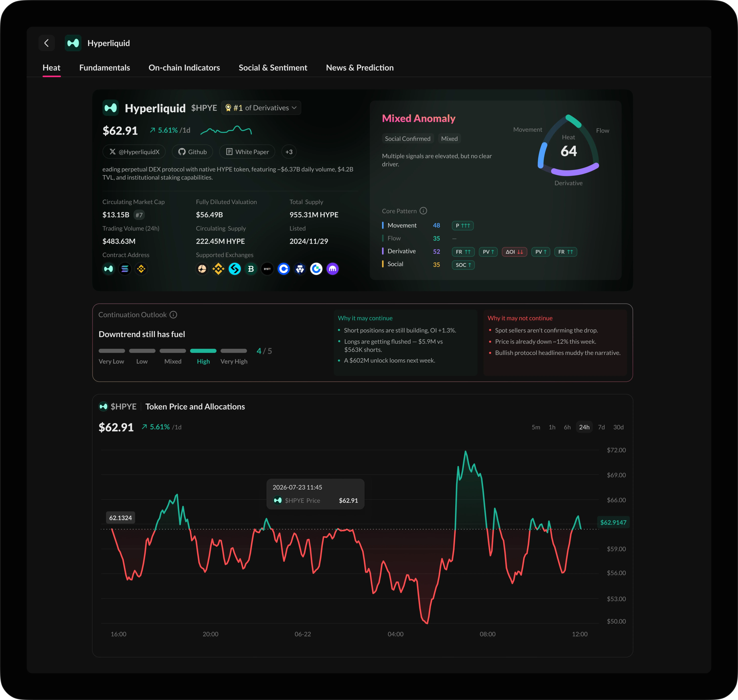Click the Solana contract address icon
738x700 pixels.
[x=125, y=269]
